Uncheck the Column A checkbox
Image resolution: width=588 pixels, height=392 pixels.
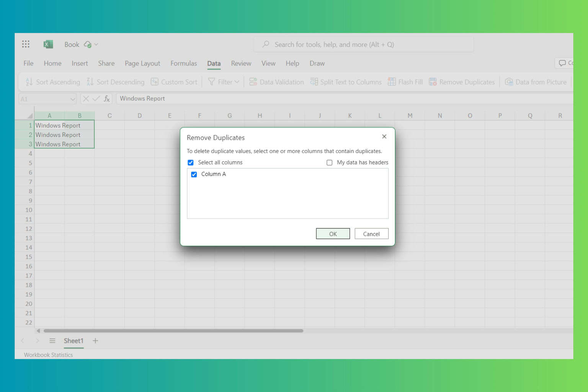coord(194,175)
